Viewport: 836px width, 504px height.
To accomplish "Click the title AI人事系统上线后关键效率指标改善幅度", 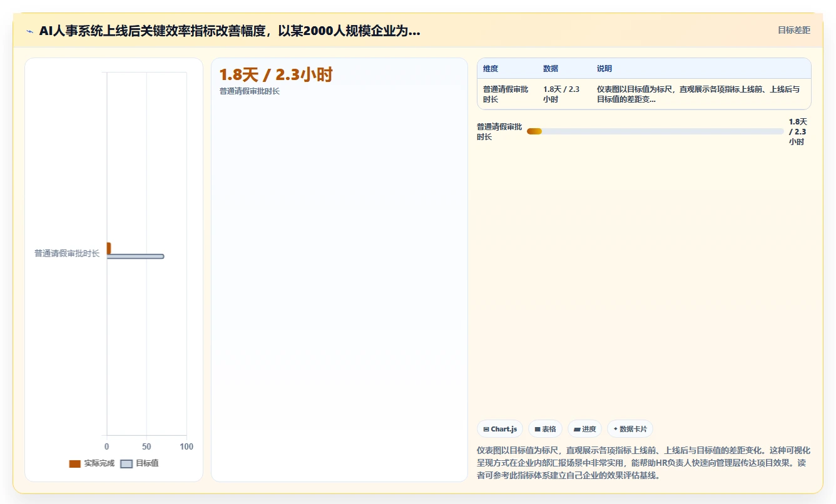I will pyautogui.click(x=230, y=31).
